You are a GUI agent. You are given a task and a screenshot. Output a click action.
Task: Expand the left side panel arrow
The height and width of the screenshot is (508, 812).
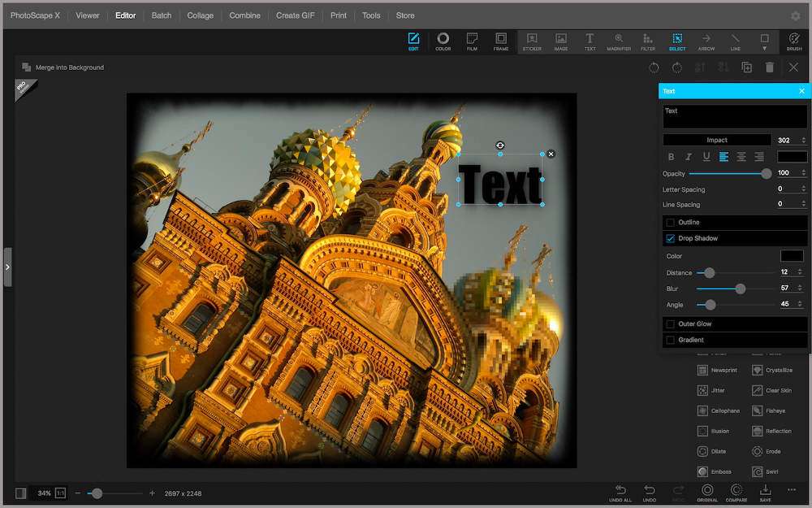click(7, 267)
